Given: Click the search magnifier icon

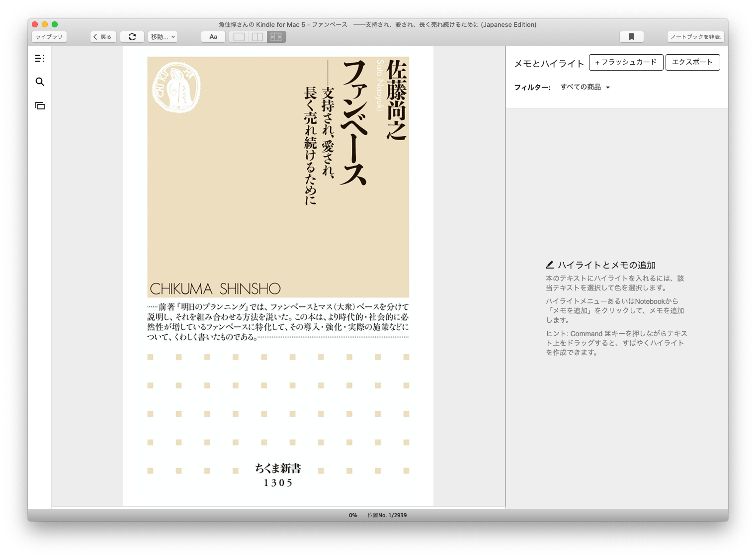Looking at the screenshot, I should click(40, 82).
